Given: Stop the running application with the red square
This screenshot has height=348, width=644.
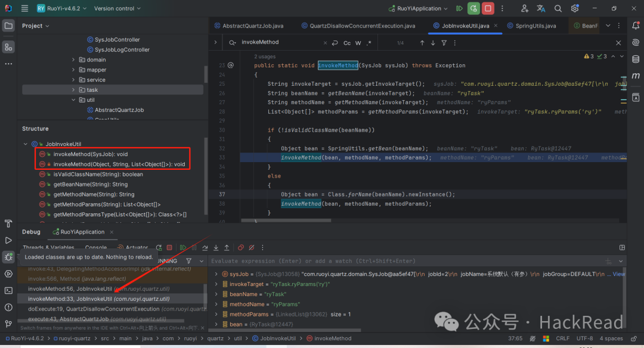Looking at the screenshot, I should point(488,8).
